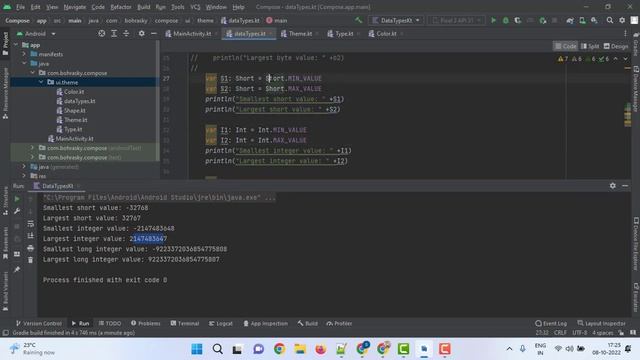Viewport: 640px width, 360px height.
Task: Open IDE settings gear in the top toolbar
Action: [622, 20]
